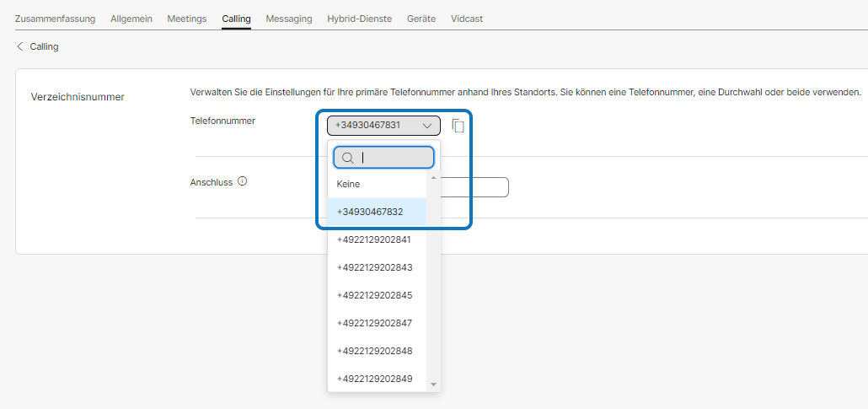Switch to the Geräte tab

click(x=421, y=19)
